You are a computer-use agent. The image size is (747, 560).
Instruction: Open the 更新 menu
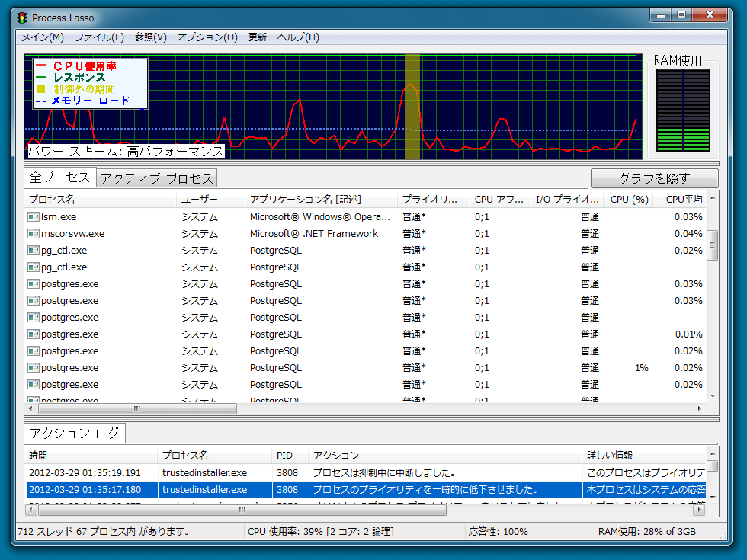258,37
